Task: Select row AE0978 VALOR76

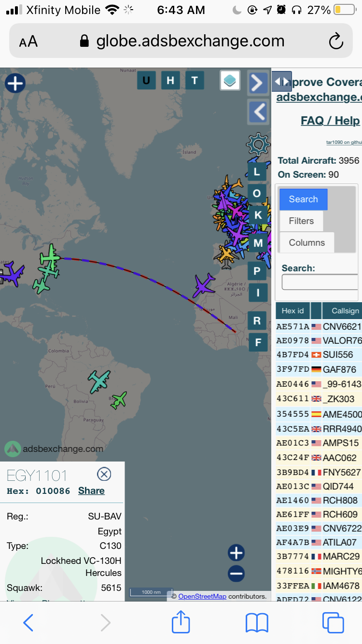Action: point(319,340)
